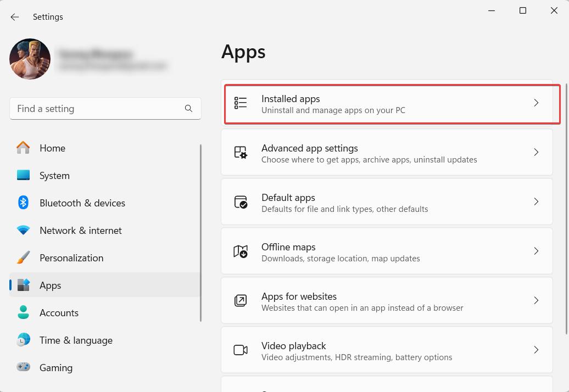Image resolution: width=569 pixels, height=392 pixels.
Task: Expand the Video playback chevron
Action: point(537,350)
